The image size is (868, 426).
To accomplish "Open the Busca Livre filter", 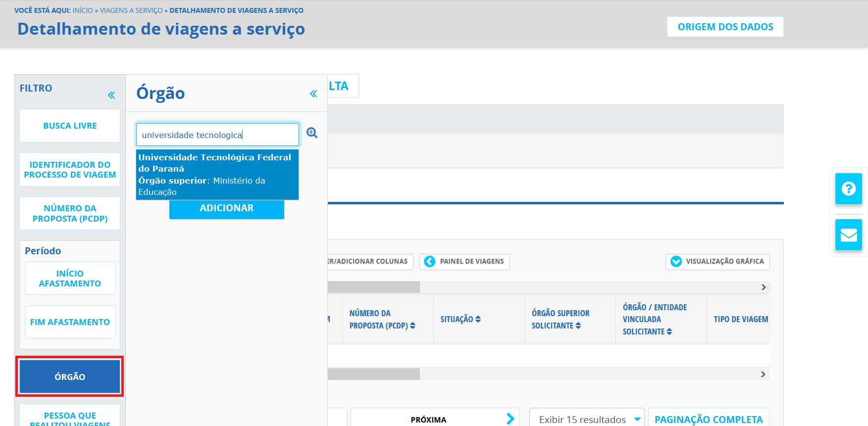I will pos(70,126).
